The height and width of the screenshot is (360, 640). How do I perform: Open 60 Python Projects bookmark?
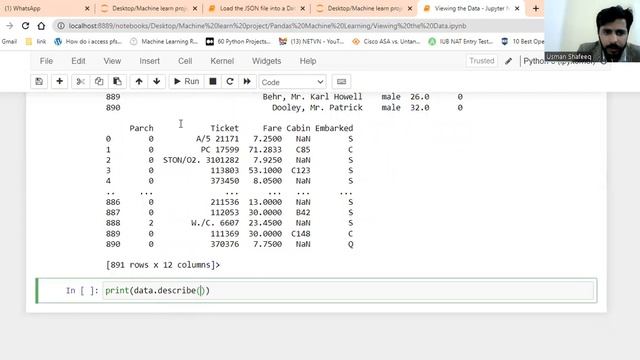click(239, 42)
